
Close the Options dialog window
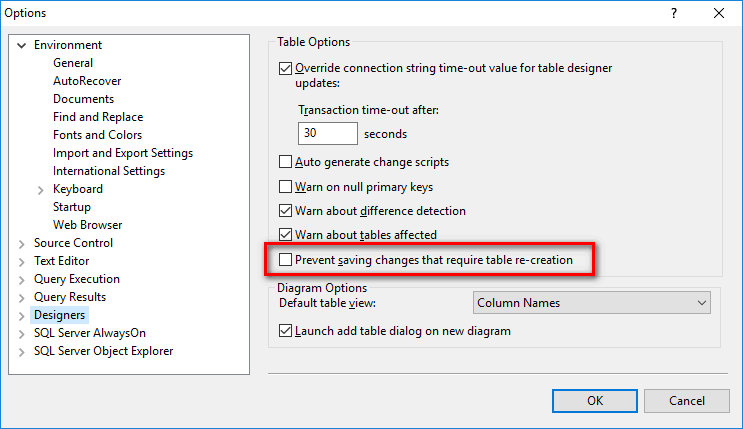click(719, 14)
